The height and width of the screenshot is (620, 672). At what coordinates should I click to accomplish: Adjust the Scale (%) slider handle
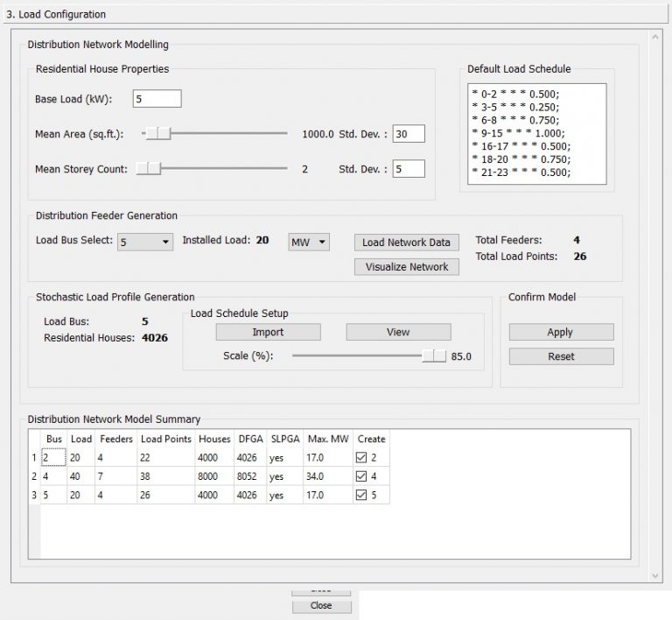(x=434, y=356)
